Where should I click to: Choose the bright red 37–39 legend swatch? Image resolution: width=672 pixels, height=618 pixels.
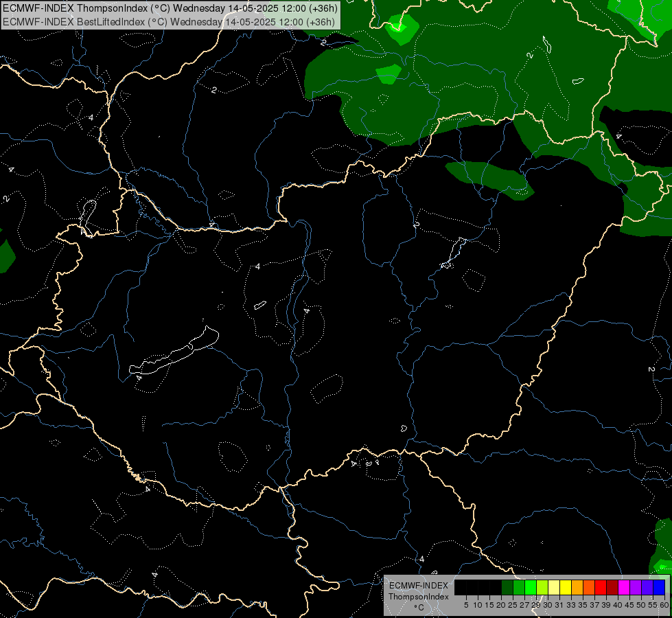point(601,587)
